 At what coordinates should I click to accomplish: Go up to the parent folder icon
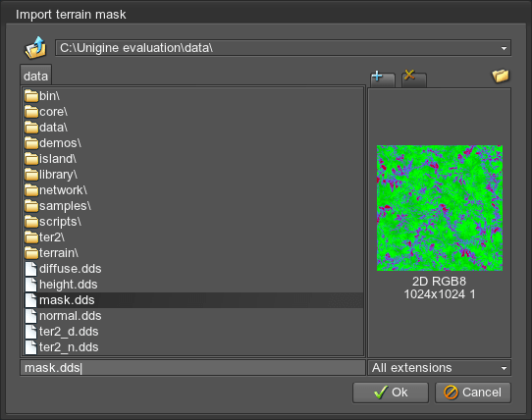35,48
